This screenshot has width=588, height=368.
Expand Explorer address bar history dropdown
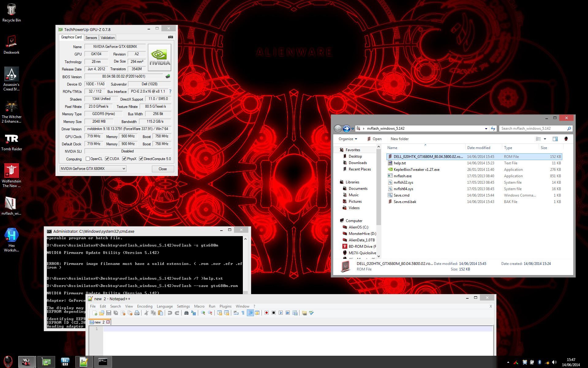coord(486,128)
